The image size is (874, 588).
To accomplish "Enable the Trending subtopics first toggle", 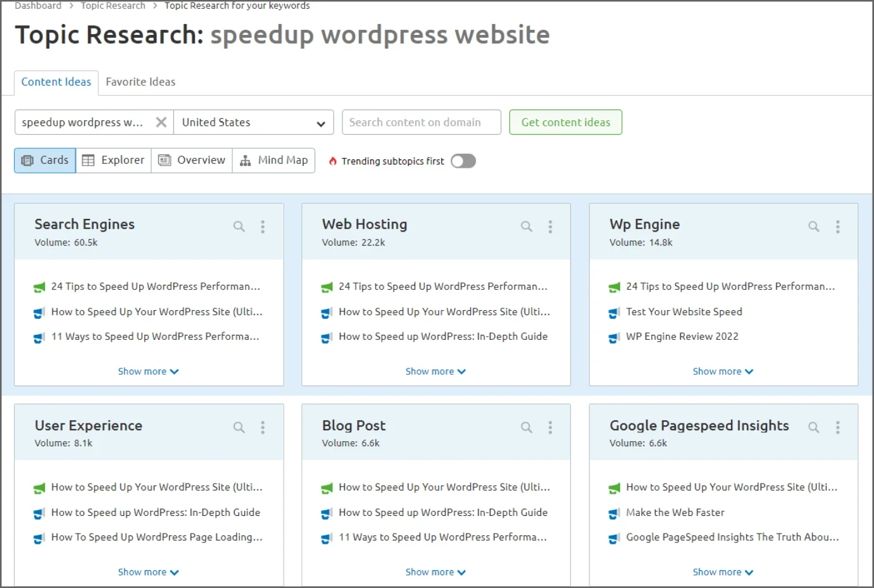I will click(x=463, y=161).
